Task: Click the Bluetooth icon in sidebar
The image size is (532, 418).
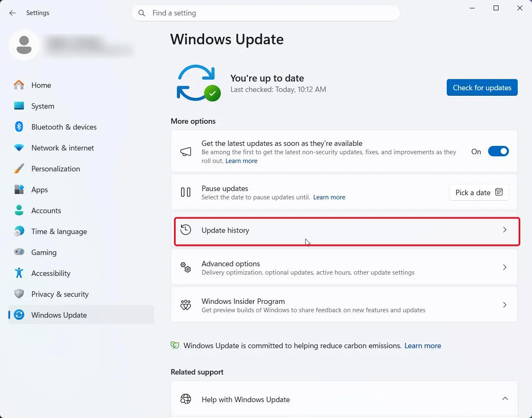Action: (x=19, y=127)
